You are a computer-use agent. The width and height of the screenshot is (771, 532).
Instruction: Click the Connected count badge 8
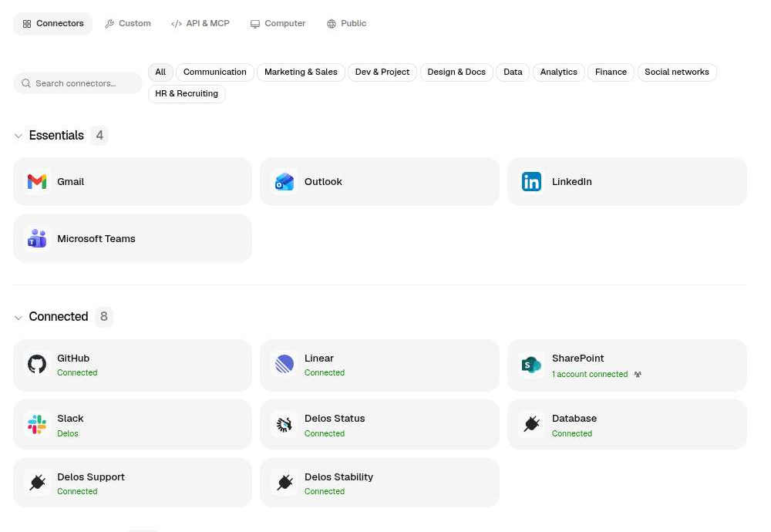tap(104, 317)
